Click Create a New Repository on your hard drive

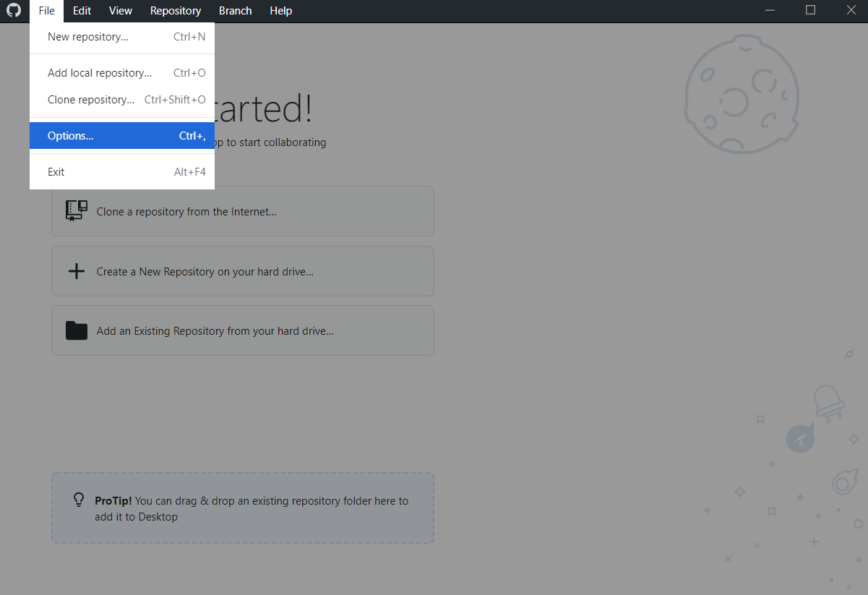(243, 271)
